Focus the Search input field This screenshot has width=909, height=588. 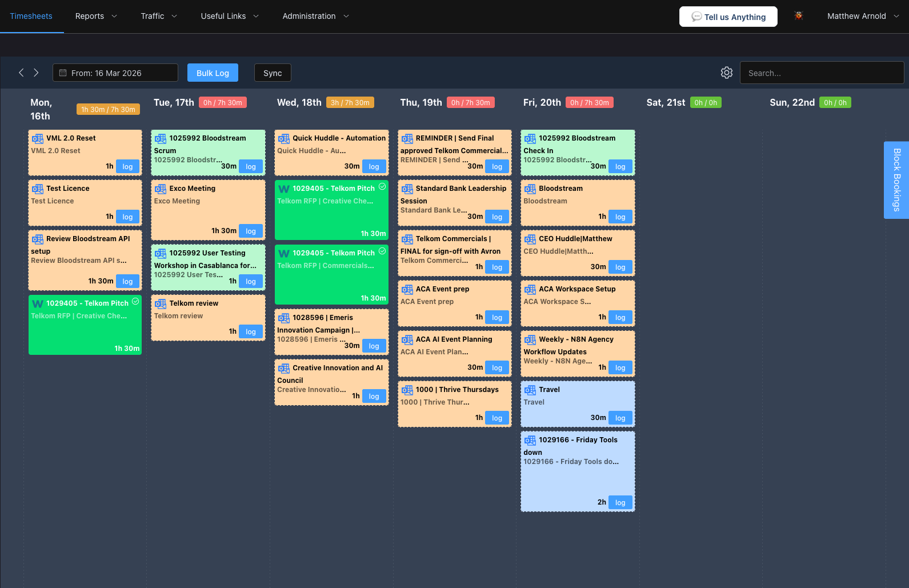pos(822,73)
